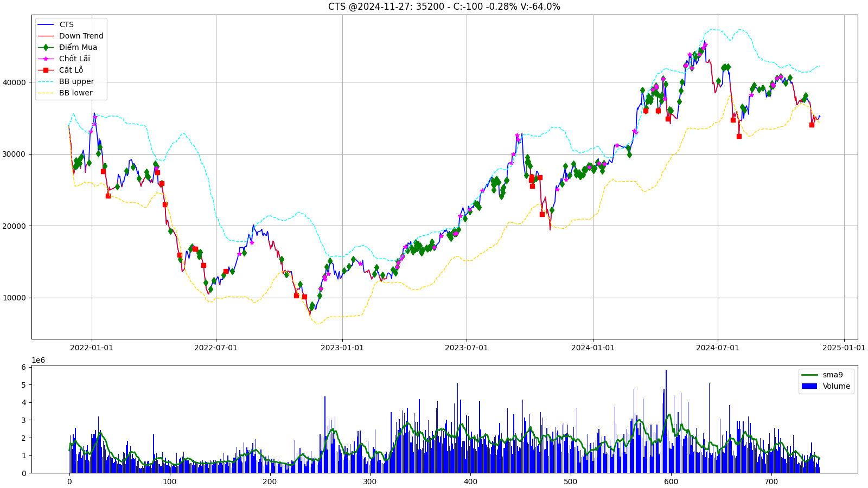The image size is (868, 488).
Task: Click the 2024-07-01 date axis label
Action: [718, 348]
